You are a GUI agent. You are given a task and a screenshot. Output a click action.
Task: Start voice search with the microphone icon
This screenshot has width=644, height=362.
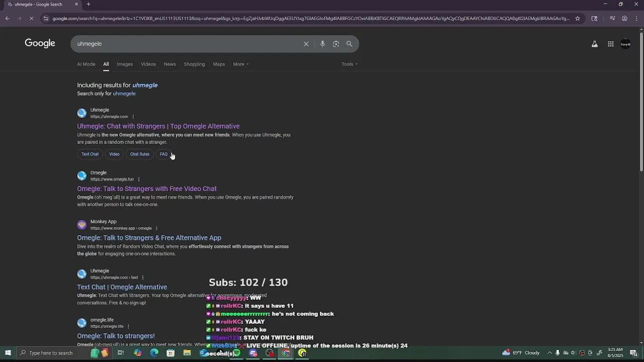pyautogui.click(x=323, y=44)
